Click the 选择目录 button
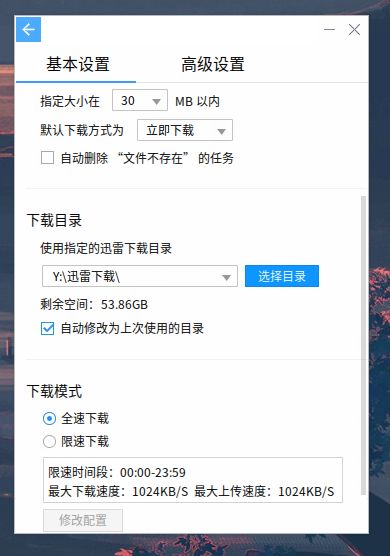 coord(282,276)
